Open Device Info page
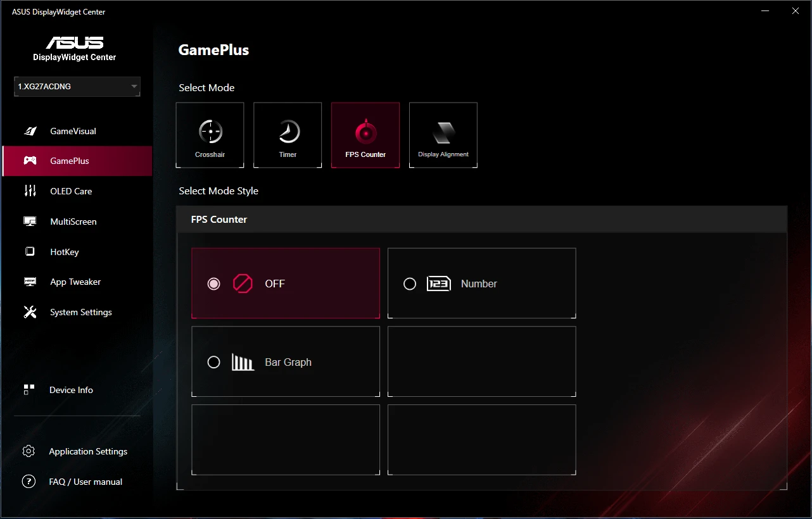Image resolution: width=812 pixels, height=519 pixels. 71,390
